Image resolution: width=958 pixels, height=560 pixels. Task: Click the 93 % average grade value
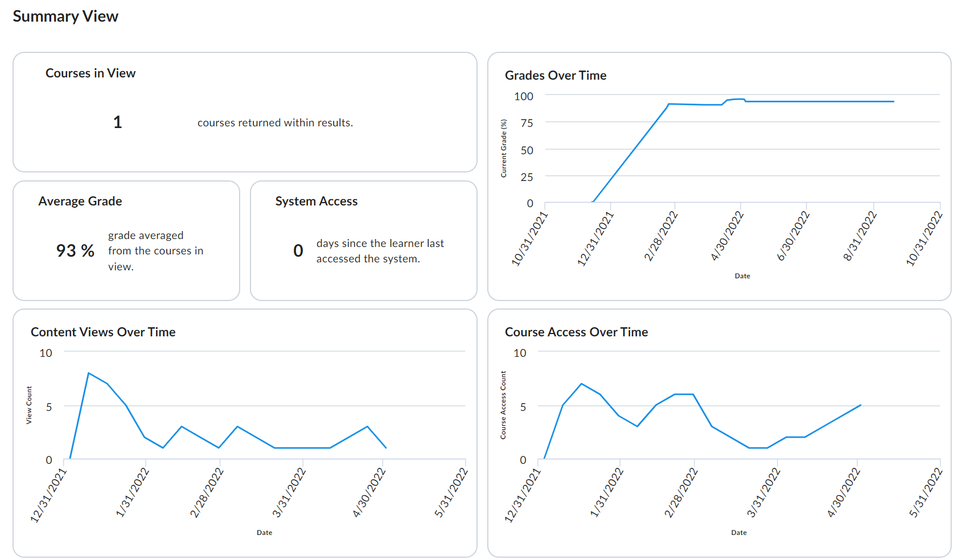click(x=75, y=250)
